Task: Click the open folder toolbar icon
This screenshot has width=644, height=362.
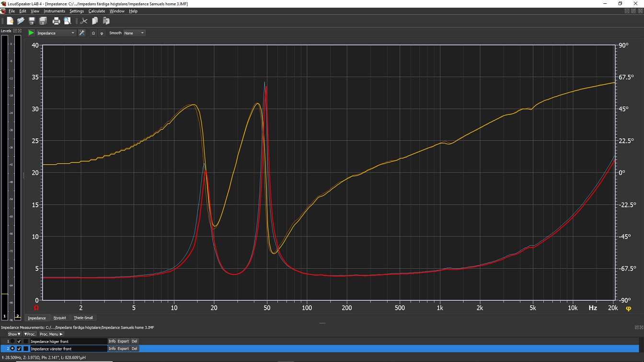Action: [x=21, y=21]
